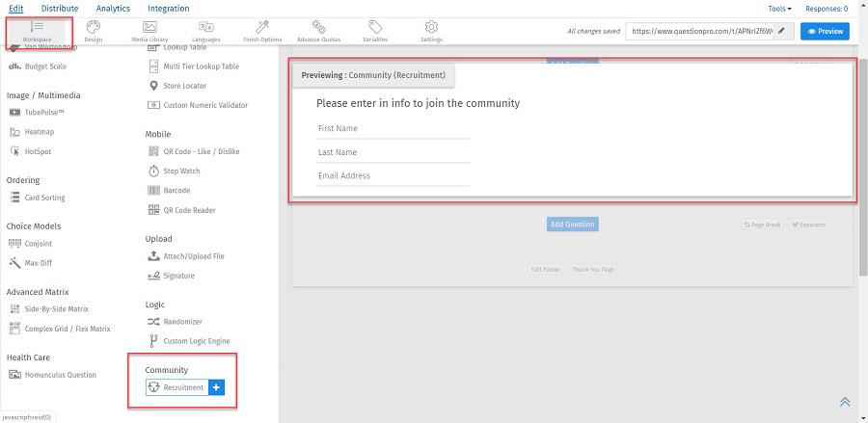Click the Heatmap icon
The width and height of the screenshot is (868, 423).
click(14, 132)
